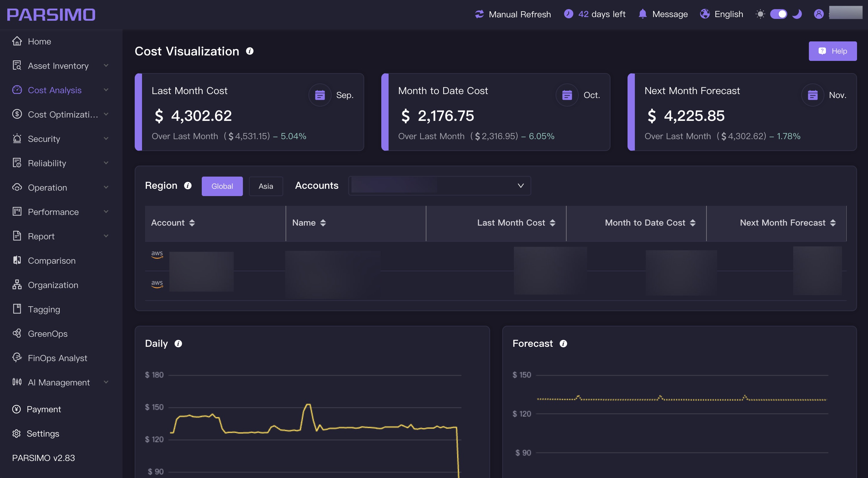Open the Message bell notifications
Image resolution: width=868 pixels, height=478 pixels.
pos(642,14)
